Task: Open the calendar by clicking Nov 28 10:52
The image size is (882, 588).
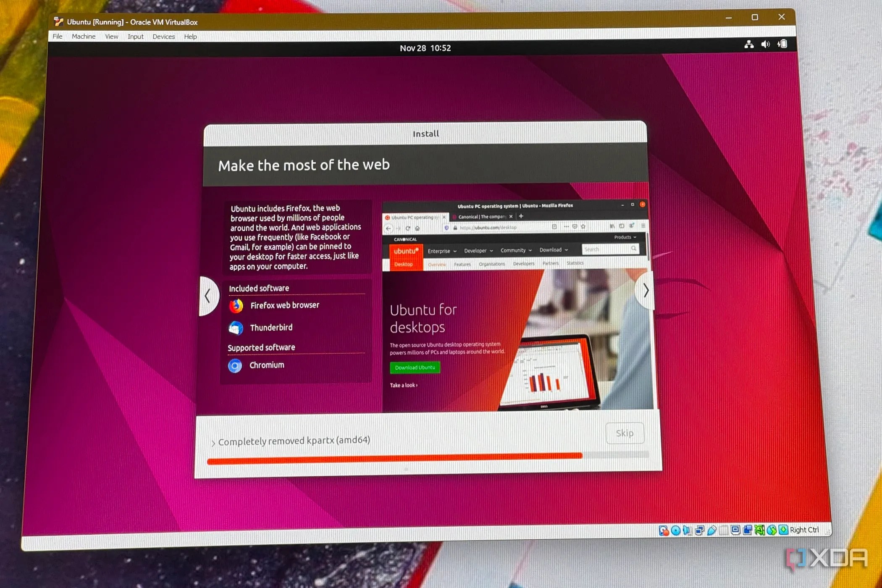Action: (x=426, y=48)
